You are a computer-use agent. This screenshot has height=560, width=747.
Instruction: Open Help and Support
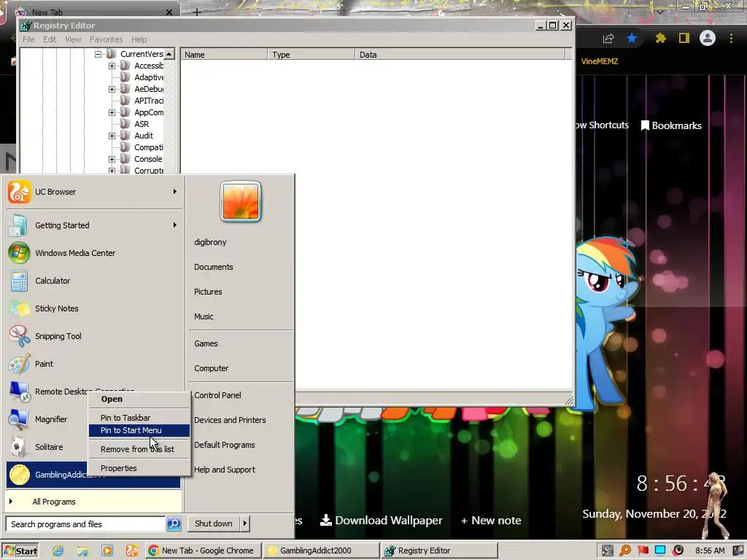coord(225,470)
